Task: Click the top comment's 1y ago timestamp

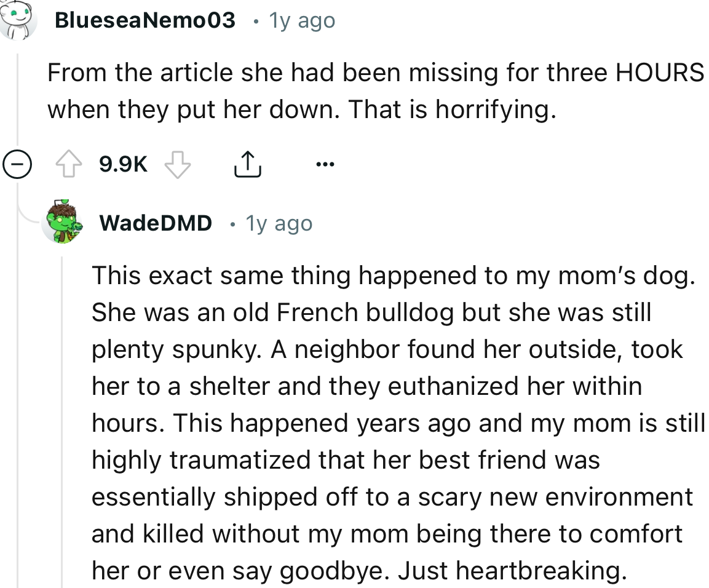Action: coord(301,20)
